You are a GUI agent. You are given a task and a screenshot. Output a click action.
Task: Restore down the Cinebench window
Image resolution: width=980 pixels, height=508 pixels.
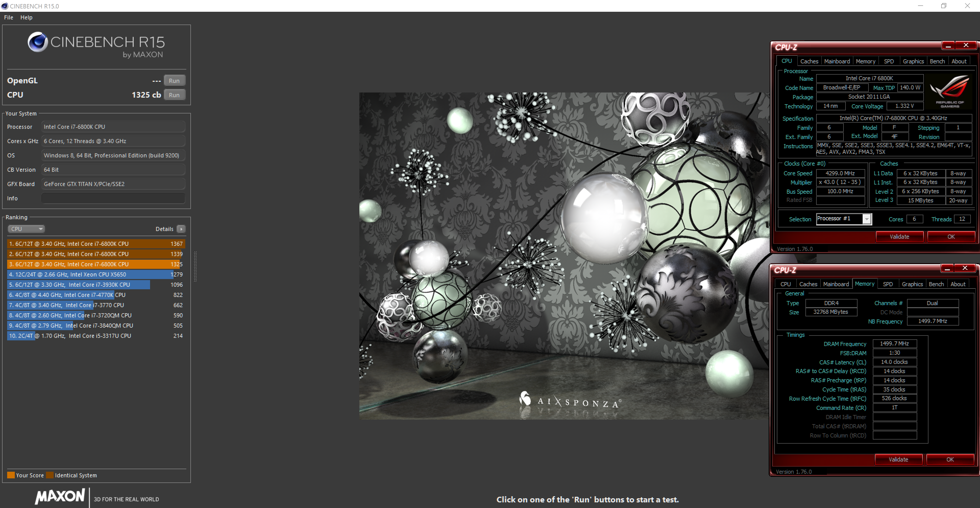click(x=944, y=6)
